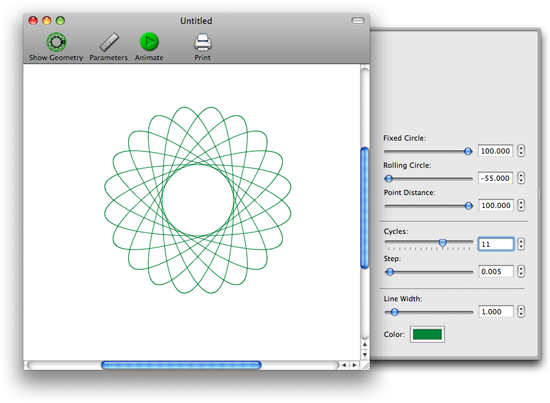550x403 pixels.
Task: Click the Cycles stepper control
Action: 521,244
